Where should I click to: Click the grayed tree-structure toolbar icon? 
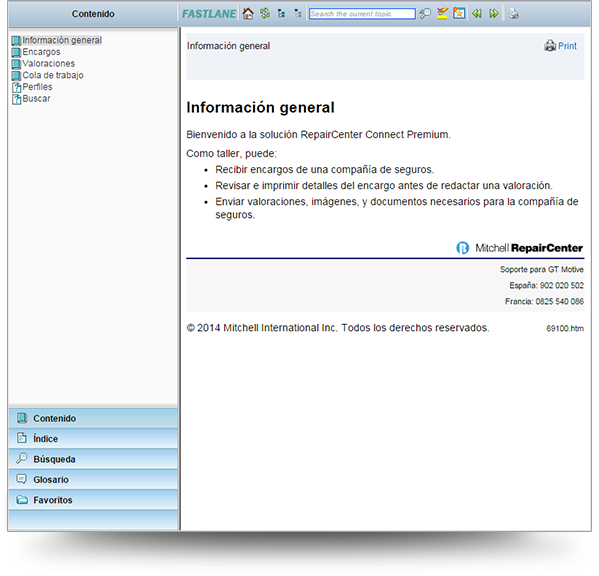(298, 14)
